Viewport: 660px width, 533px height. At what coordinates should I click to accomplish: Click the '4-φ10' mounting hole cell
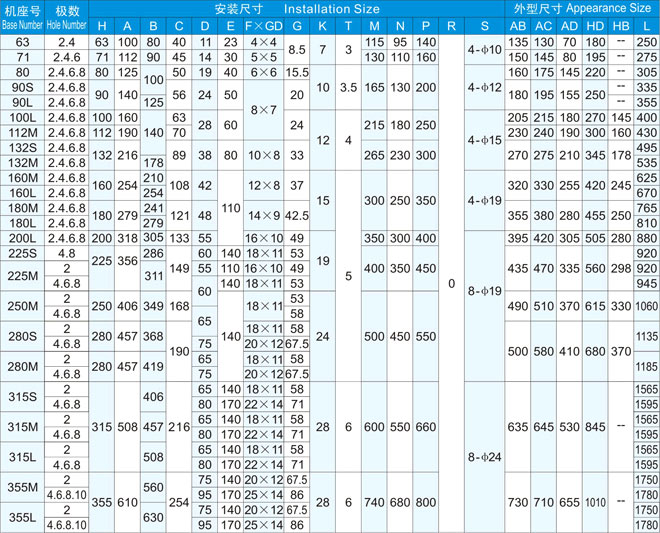[x=484, y=50]
